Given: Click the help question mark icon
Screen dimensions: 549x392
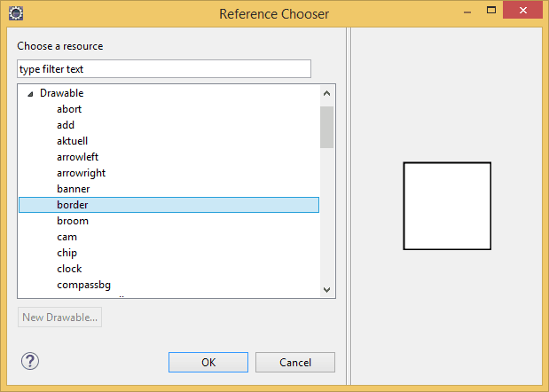Looking at the screenshot, I should tap(30, 361).
